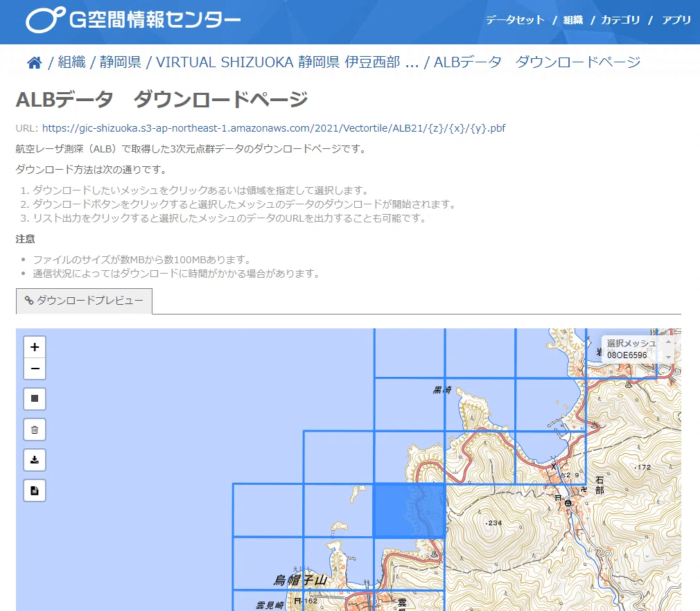700x611 pixels.
Task: Click the 烏帽子山 label on the map
Action: 301,581
